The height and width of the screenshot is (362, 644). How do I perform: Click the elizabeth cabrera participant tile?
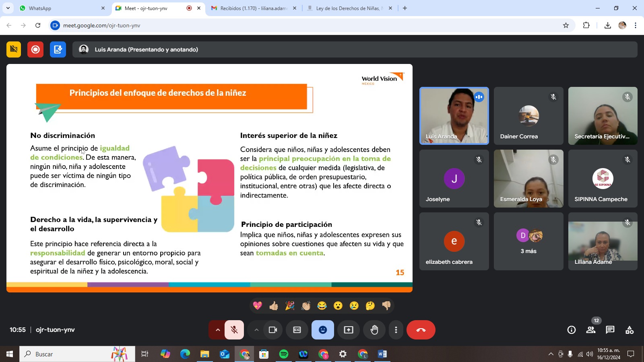tap(454, 241)
